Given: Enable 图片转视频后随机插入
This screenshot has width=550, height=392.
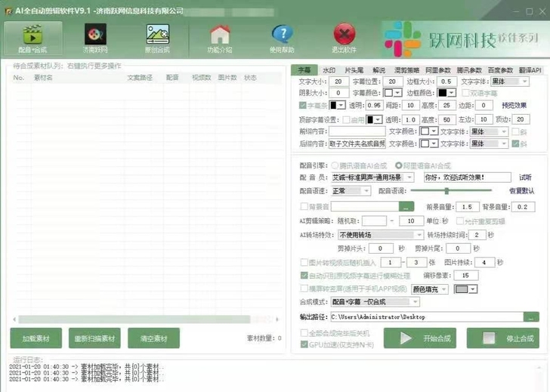Looking at the screenshot, I should point(304,262).
